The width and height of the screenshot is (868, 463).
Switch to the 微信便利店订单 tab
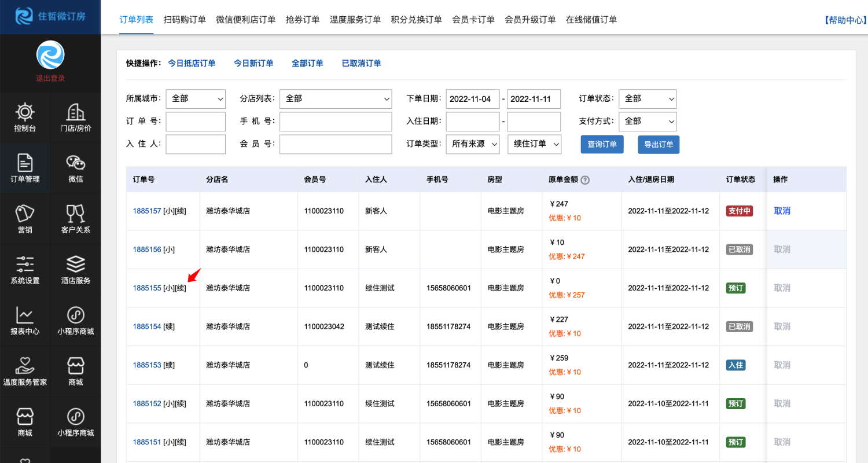246,19
